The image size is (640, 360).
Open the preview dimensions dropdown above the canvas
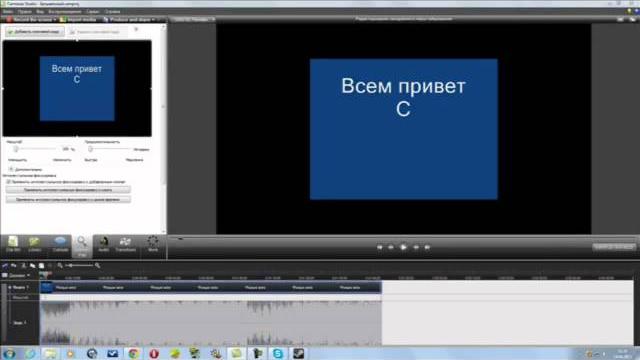pyautogui.click(x=193, y=19)
